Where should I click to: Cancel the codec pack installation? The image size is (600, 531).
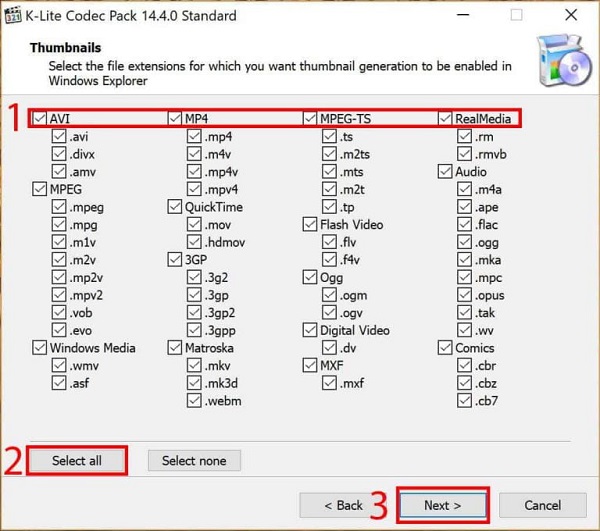pos(543,505)
